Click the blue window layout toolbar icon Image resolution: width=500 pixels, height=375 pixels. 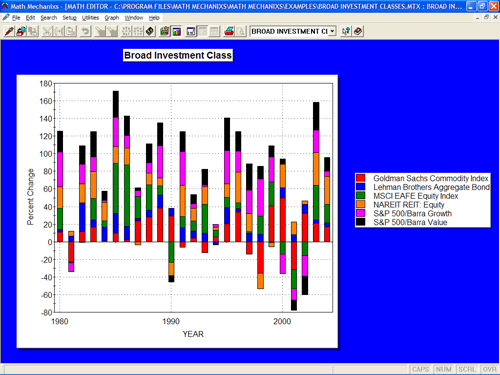pos(191,31)
